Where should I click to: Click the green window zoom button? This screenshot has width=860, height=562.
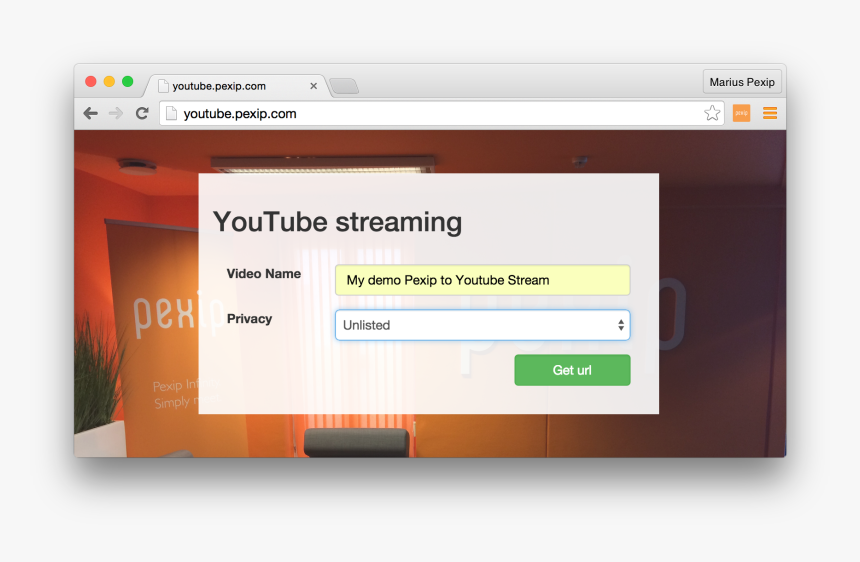[x=127, y=82]
